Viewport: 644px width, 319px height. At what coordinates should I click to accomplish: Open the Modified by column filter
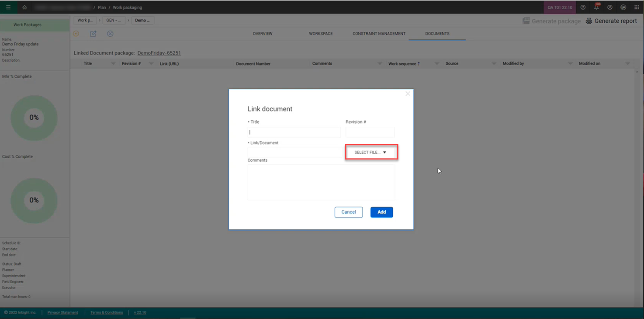pyautogui.click(x=570, y=64)
